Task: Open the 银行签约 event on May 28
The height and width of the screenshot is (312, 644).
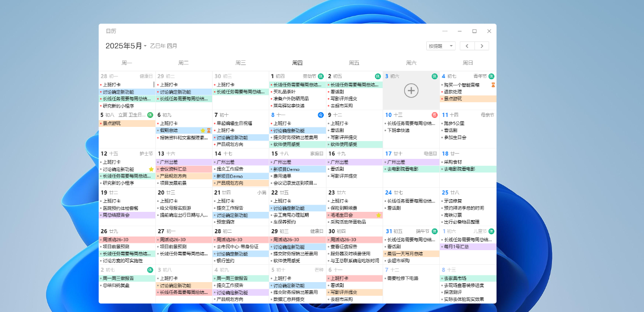Action: pos(241,261)
